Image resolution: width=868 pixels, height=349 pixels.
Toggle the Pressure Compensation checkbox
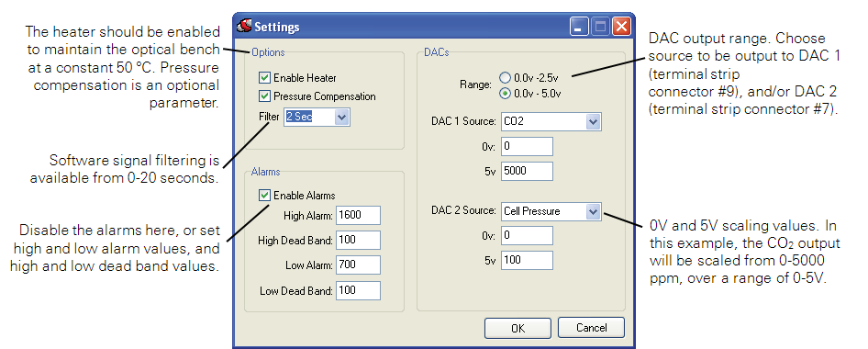coord(264,96)
